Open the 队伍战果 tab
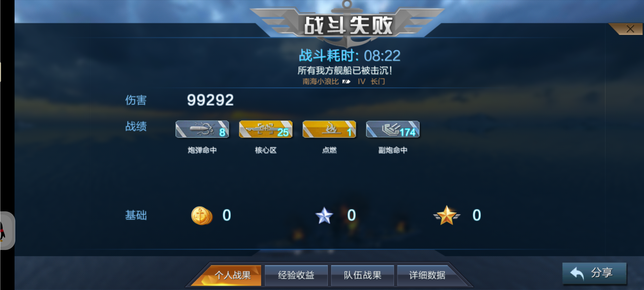This screenshot has width=644, height=290. [x=362, y=275]
